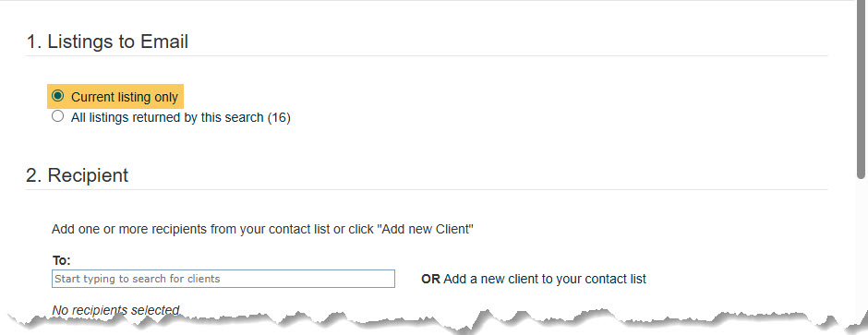Choose All listings returned by this search radio

pos(57,116)
